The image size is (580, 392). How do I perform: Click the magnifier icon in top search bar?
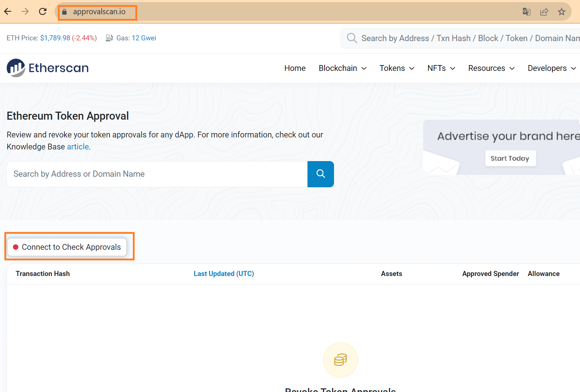[352, 38]
